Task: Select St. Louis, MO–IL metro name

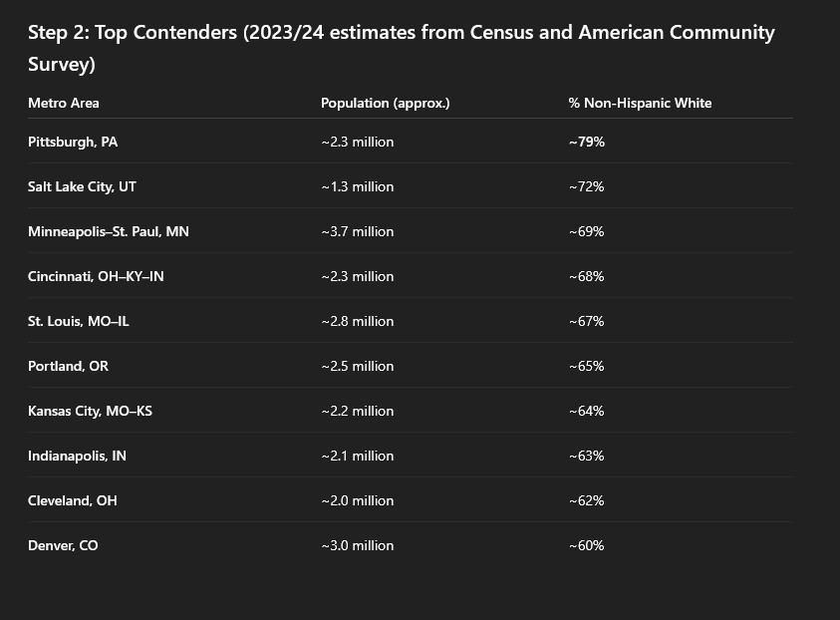Action: [x=78, y=322]
